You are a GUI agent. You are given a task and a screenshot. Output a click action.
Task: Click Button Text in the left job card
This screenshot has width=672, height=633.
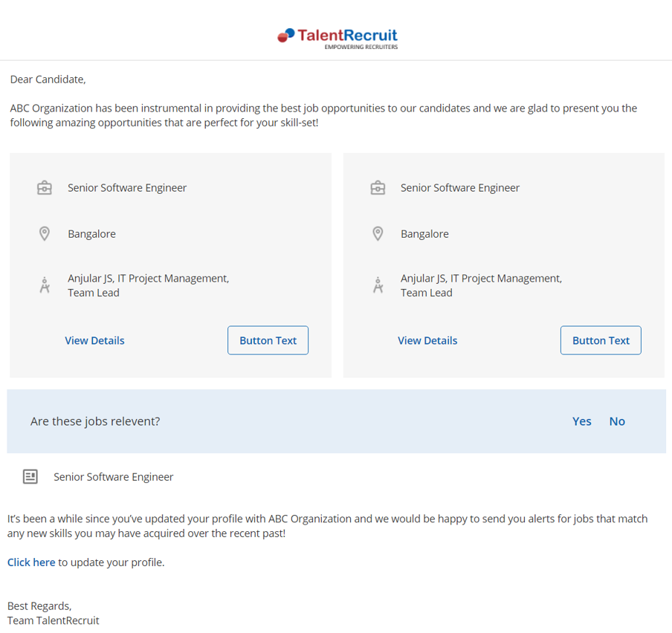coord(268,340)
